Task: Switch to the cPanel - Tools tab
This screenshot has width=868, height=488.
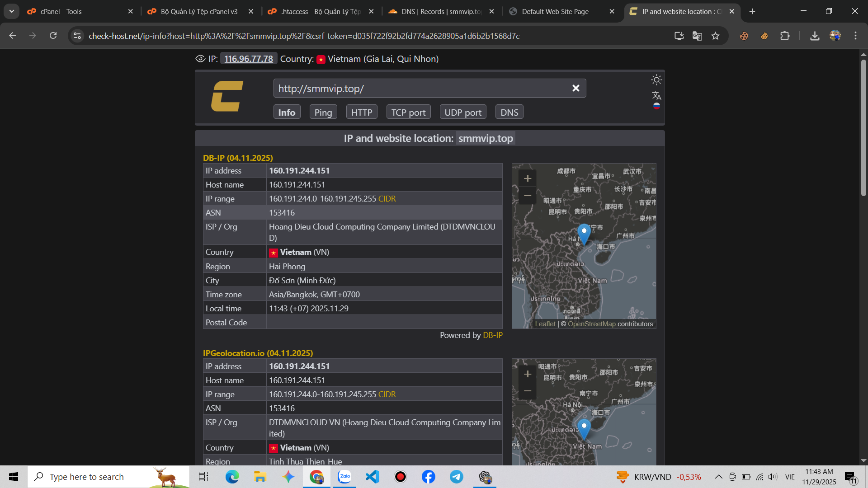Action: pyautogui.click(x=61, y=11)
